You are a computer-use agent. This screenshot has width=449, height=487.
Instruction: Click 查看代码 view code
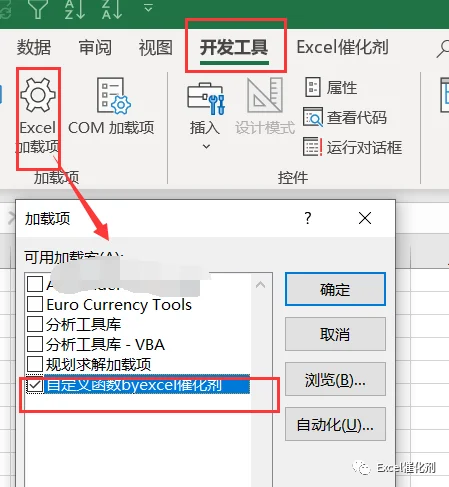click(345, 117)
